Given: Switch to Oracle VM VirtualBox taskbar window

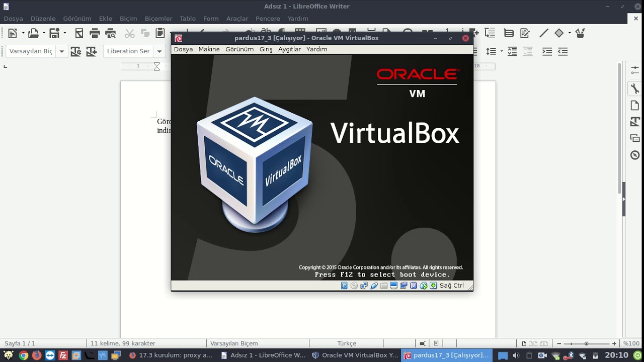Looking at the screenshot, I should 355,355.
